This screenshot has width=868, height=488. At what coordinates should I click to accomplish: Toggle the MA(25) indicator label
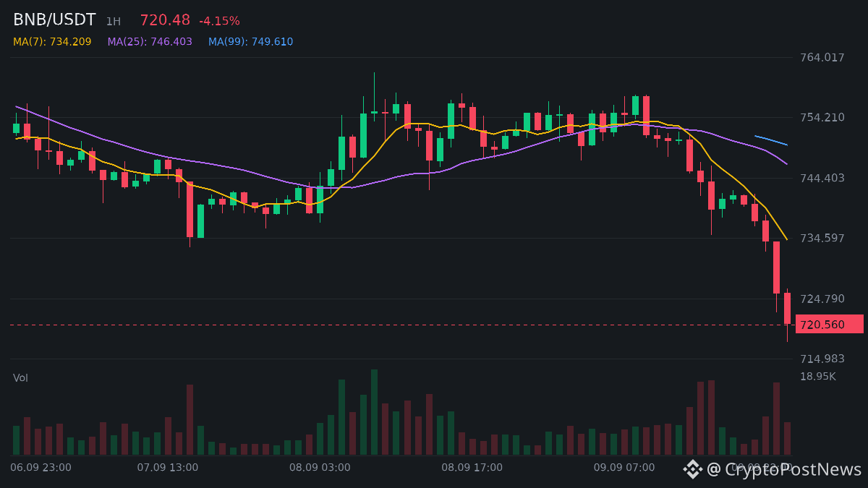150,42
